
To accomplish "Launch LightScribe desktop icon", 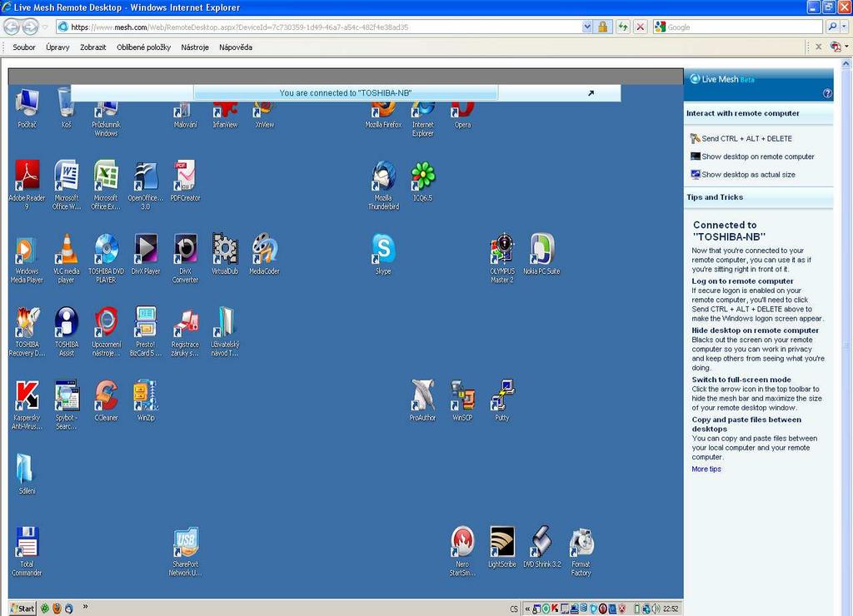I will coord(502,548).
